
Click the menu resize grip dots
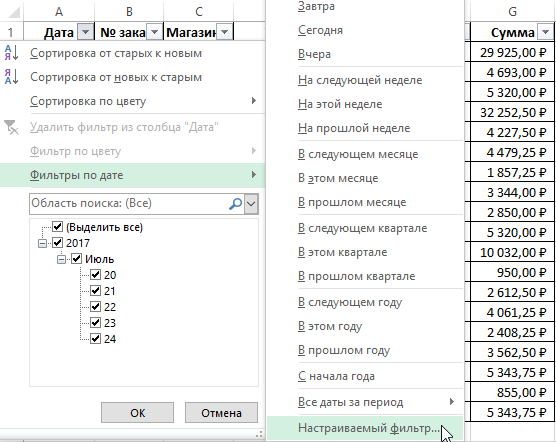pyautogui.click(x=259, y=434)
